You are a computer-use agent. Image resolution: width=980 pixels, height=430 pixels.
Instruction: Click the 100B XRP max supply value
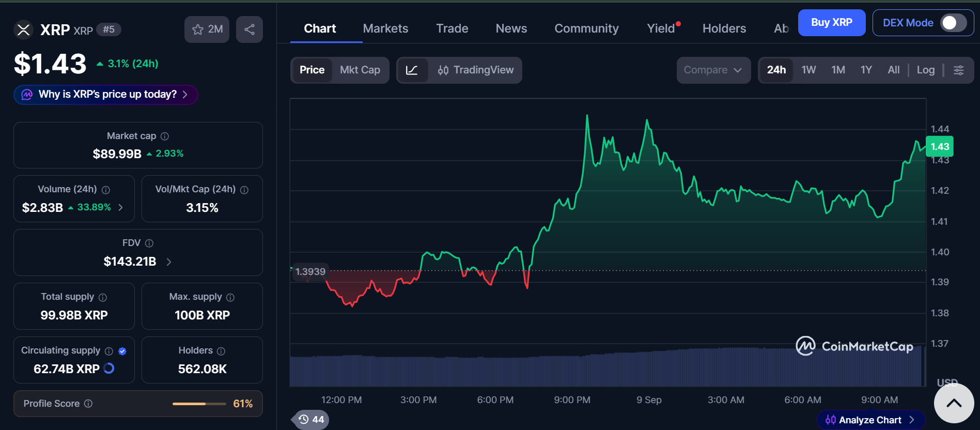tap(202, 315)
